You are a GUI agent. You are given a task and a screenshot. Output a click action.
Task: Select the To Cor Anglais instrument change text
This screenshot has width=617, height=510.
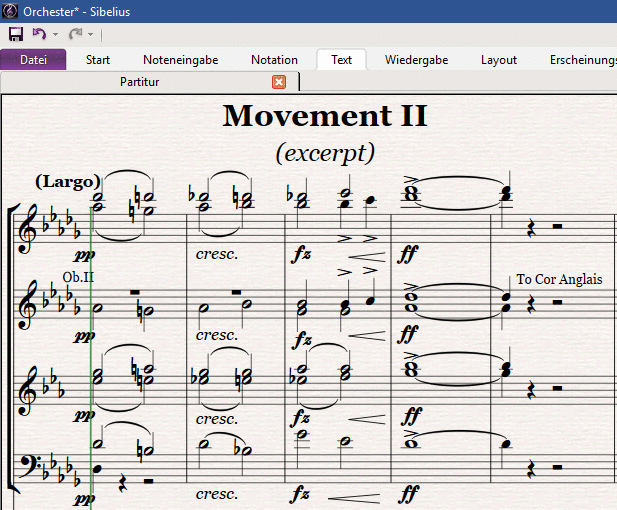coord(559,279)
